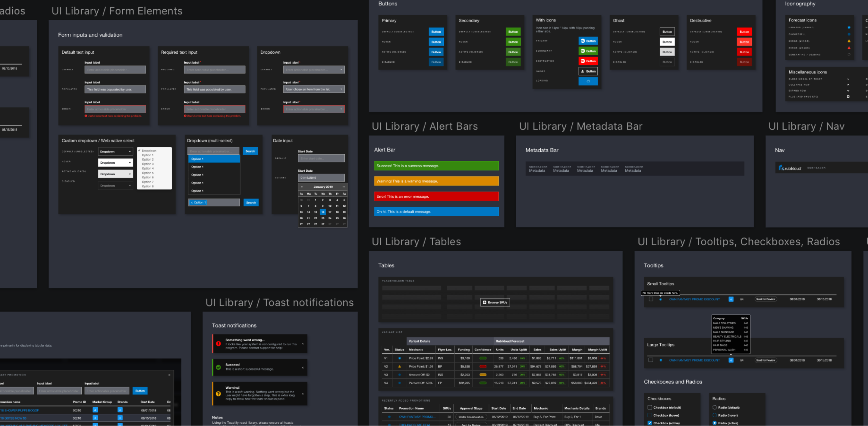Click the green success alert bar
The image size is (868, 426).
click(x=436, y=166)
